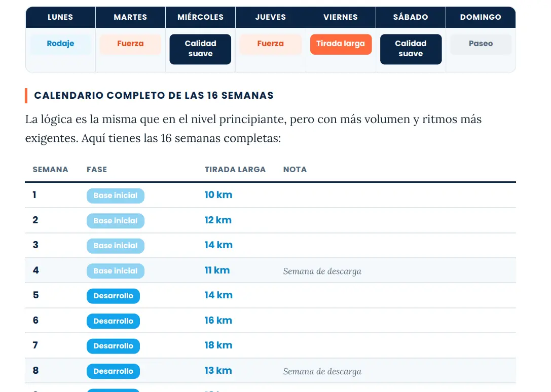Click the Desarrollo tag in week 8
Image resolution: width=551 pixels, height=392 pixels.
tap(113, 371)
